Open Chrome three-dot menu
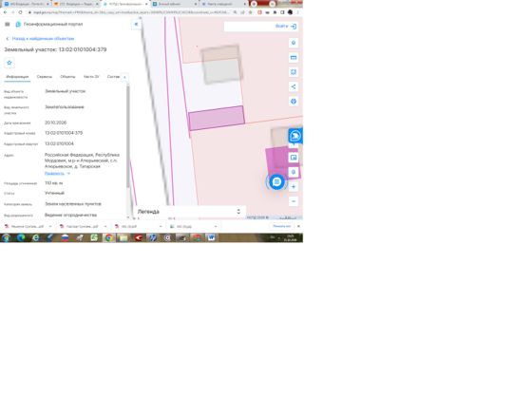This screenshot has width=532, height=396. [x=298, y=12]
